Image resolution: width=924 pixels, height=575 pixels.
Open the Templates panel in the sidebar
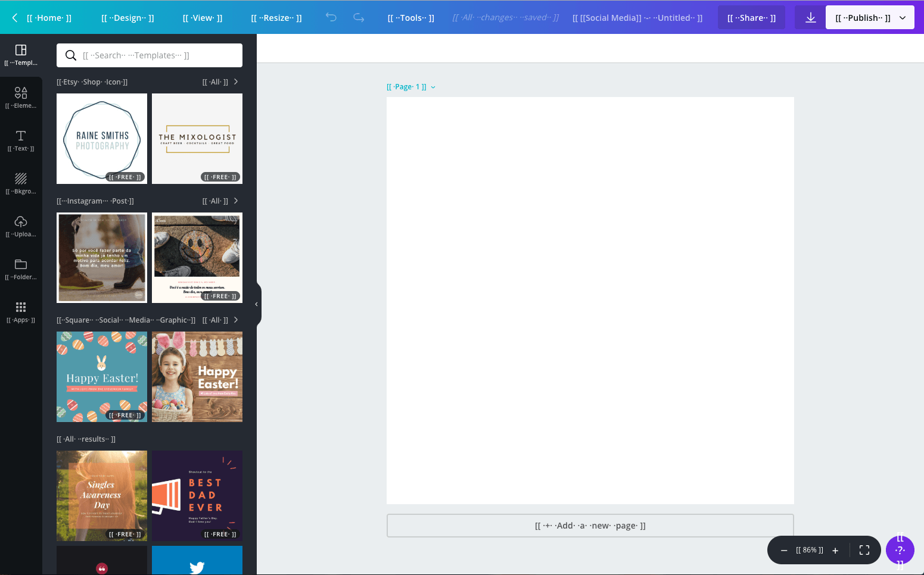click(x=21, y=54)
